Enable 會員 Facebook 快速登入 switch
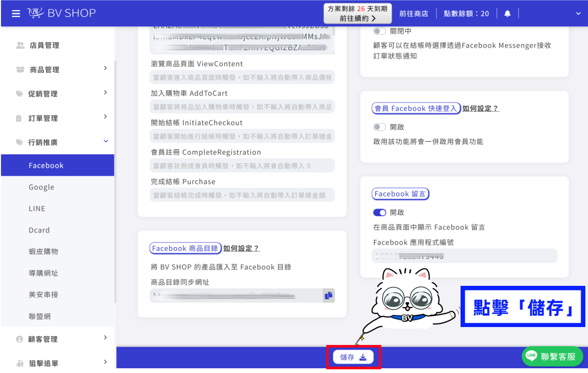This screenshot has width=588, height=373. [379, 127]
